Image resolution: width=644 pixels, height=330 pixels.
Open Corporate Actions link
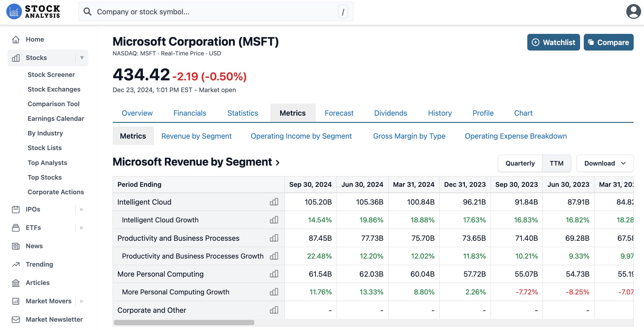pos(56,192)
